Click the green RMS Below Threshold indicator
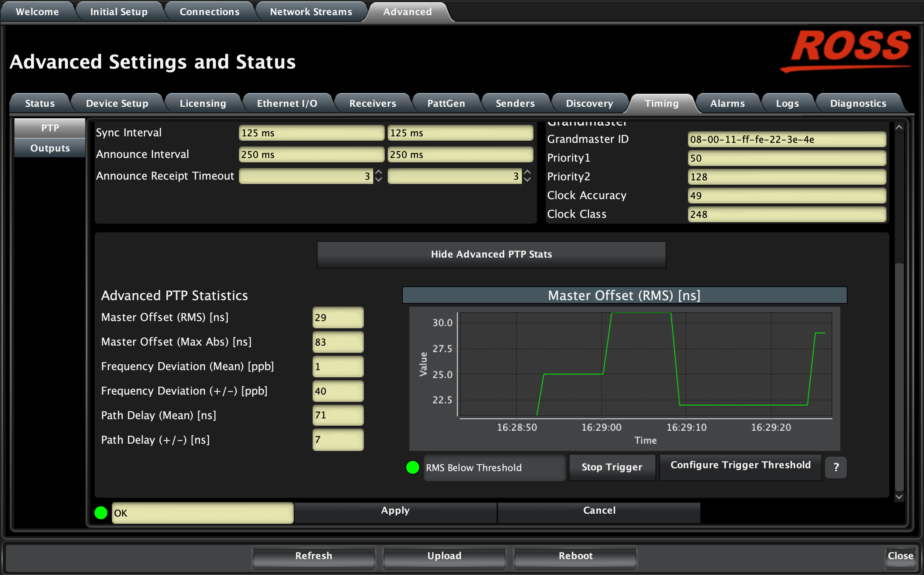Image resolution: width=924 pixels, height=575 pixels. 412,467
